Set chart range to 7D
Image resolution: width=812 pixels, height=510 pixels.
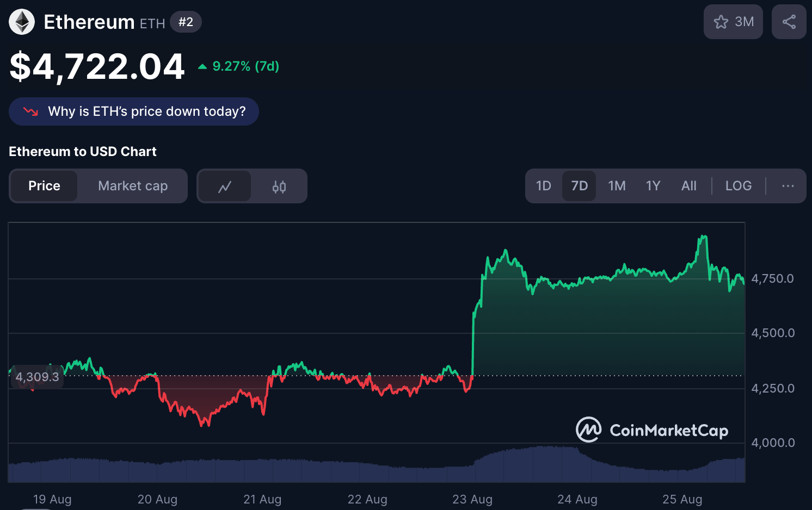(579, 186)
